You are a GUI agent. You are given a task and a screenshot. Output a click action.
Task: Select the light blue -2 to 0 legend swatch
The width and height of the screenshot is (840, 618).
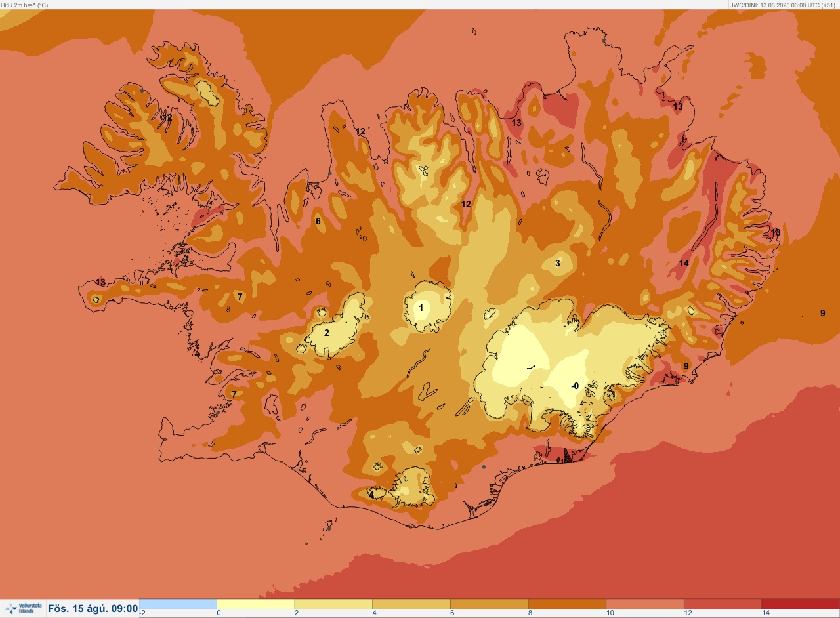pyautogui.click(x=178, y=604)
